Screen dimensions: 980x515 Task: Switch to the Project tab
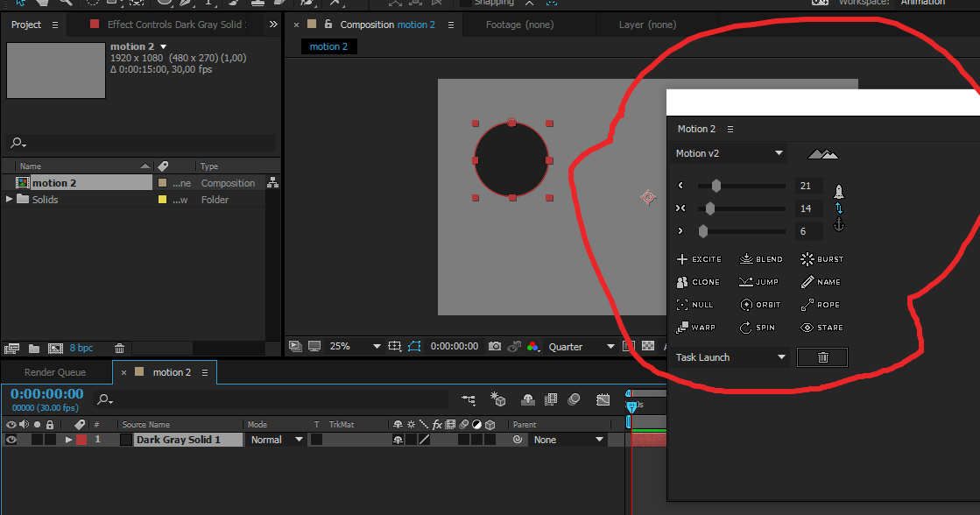pos(26,25)
